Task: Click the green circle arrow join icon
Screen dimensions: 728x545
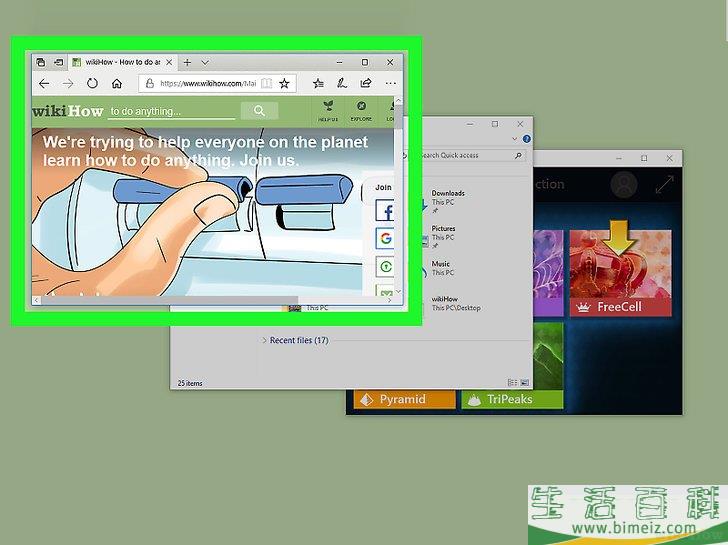Action: [385, 266]
